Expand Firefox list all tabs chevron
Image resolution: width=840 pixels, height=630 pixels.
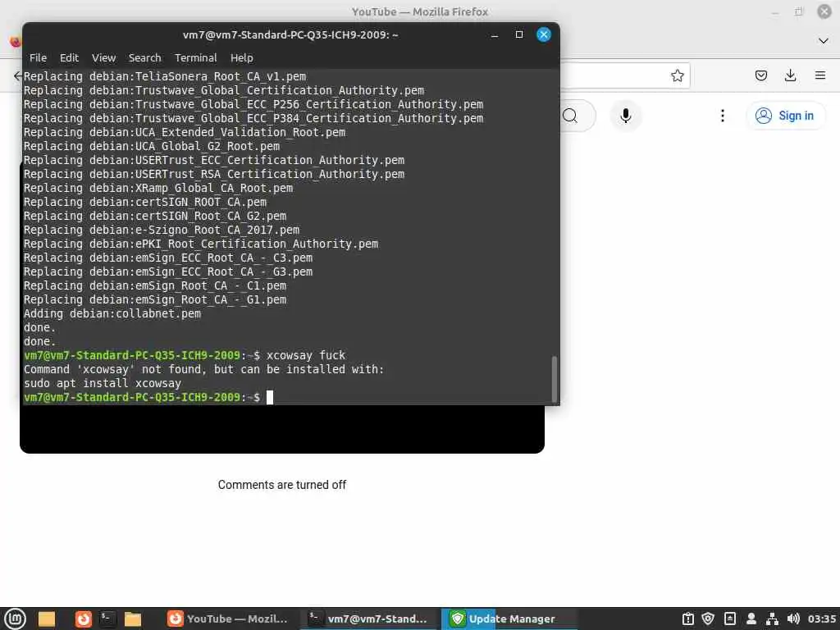tap(824, 41)
